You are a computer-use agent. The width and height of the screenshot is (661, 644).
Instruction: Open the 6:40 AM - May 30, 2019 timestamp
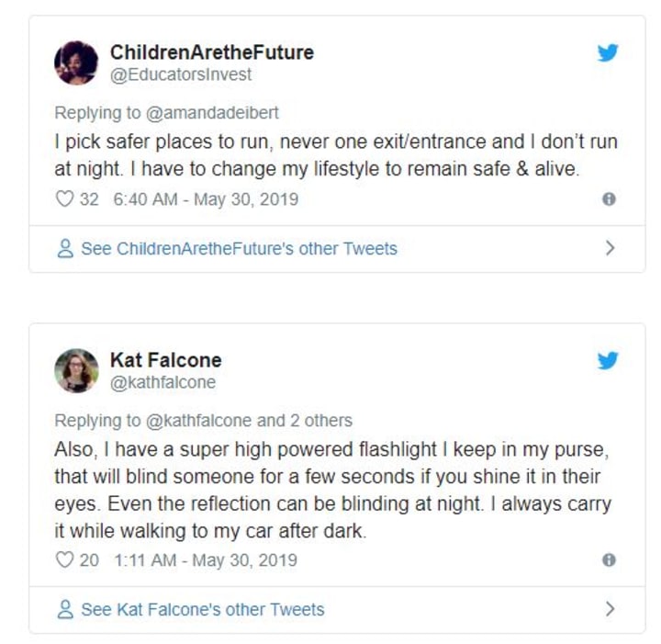(206, 199)
